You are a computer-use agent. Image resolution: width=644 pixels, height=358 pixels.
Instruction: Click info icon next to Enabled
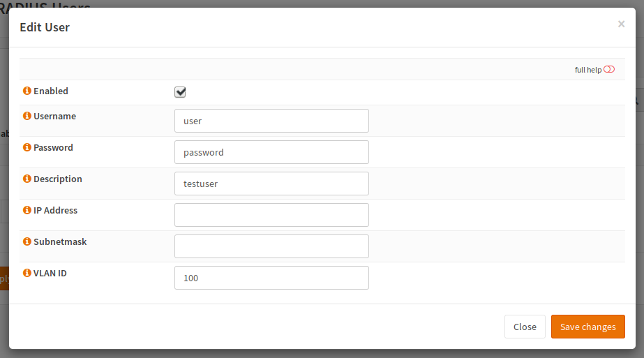tap(27, 91)
